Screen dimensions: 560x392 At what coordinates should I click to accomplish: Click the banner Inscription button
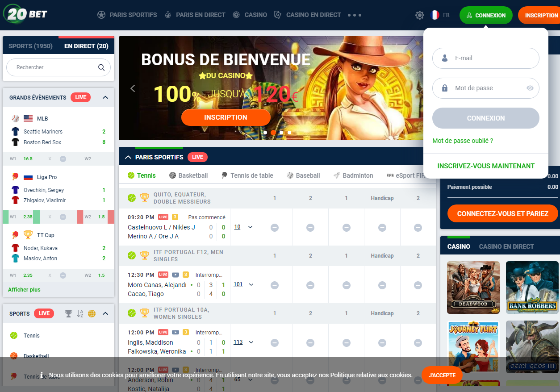click(x=226, y=117)
